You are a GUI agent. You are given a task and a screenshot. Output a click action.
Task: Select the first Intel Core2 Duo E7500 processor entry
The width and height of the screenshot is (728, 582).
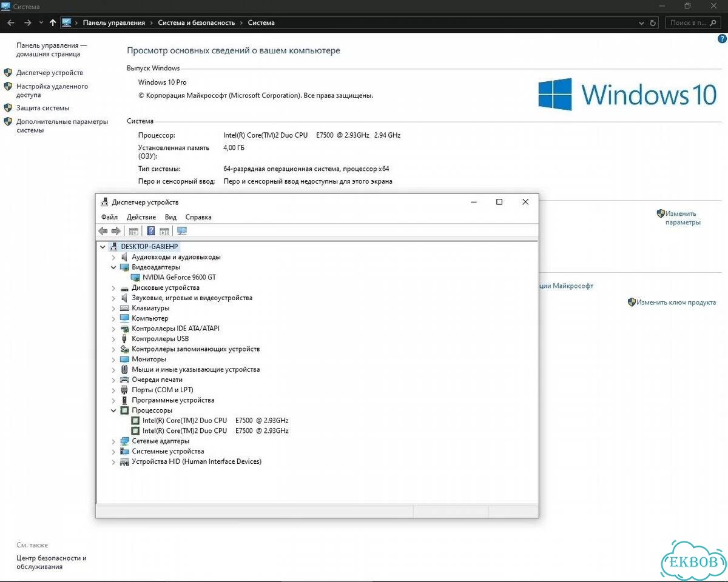[x=215, y=421]
